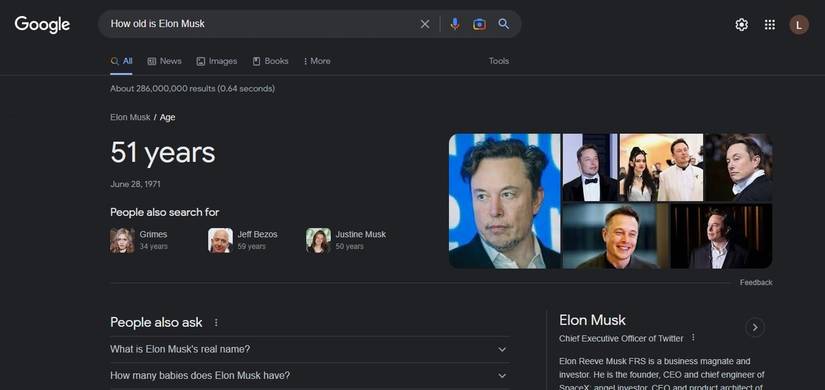Viewport: 825px width, 390px height.
Task: Send feedback via the Feedback link
Action: 756,283
